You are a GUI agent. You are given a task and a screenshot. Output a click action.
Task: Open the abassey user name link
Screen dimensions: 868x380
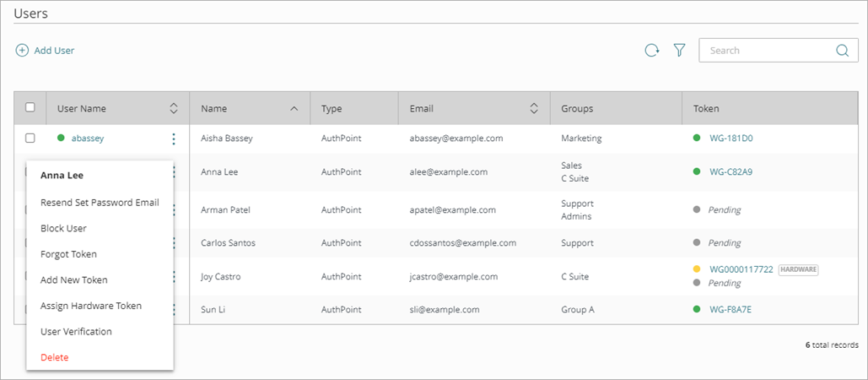(88, 138)
